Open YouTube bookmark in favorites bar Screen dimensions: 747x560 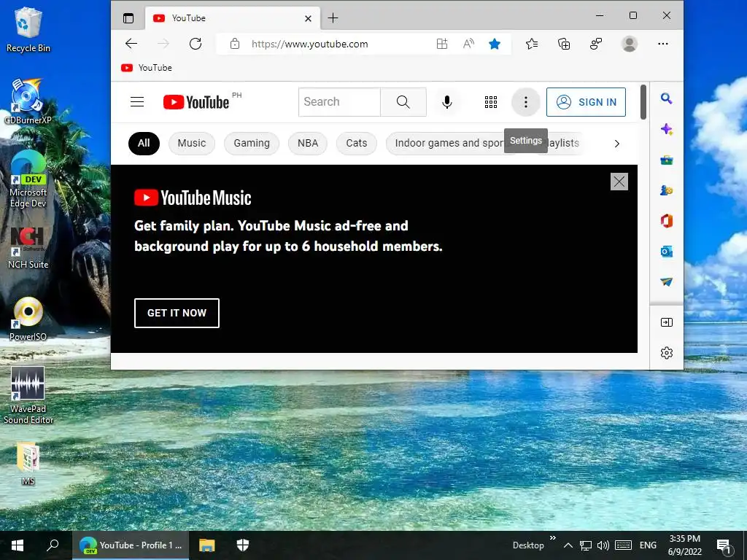146,68
